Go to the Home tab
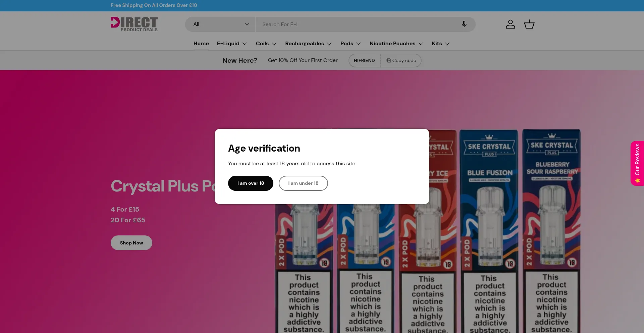This screenshot has height=333, width=644. (x=201, y=44)
